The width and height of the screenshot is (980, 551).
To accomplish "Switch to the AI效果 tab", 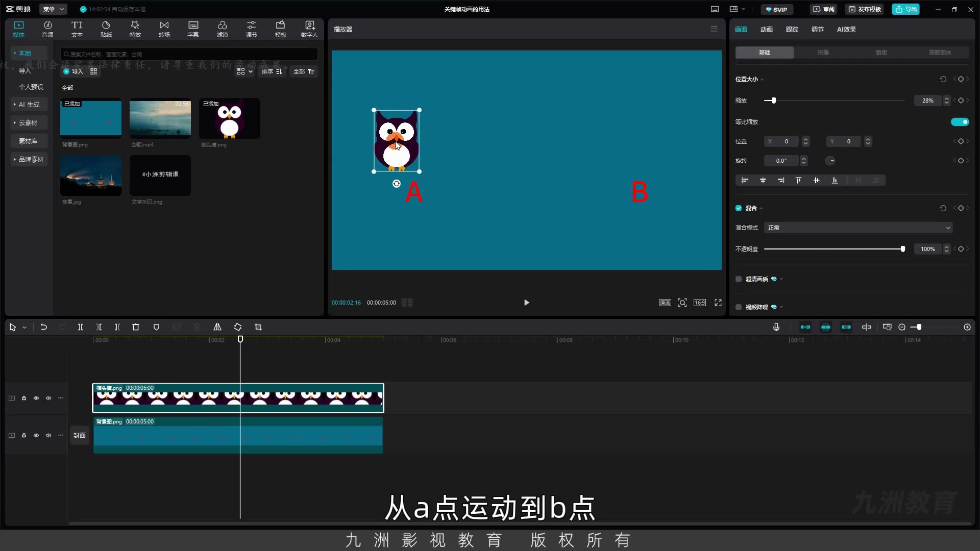I will [846, 29].
